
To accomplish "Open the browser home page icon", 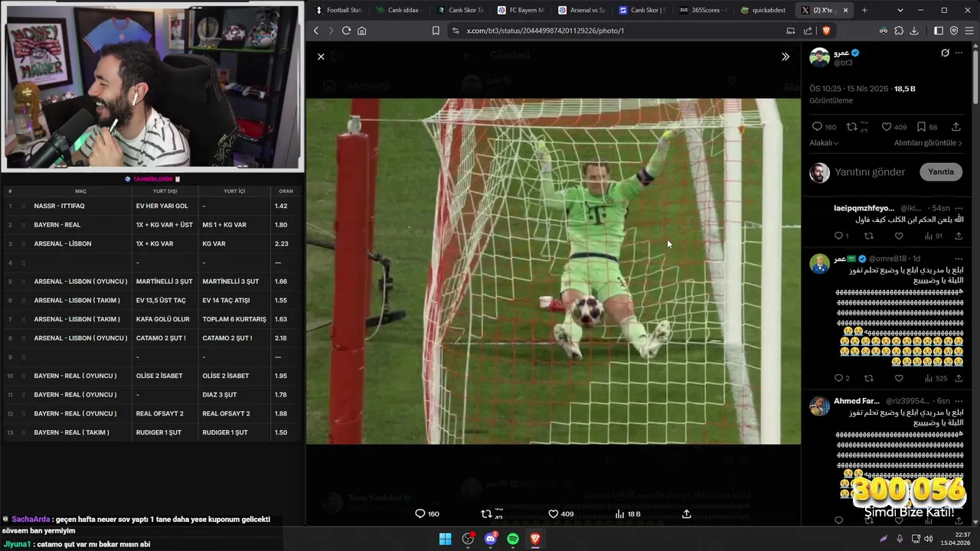I will [361, 31].
